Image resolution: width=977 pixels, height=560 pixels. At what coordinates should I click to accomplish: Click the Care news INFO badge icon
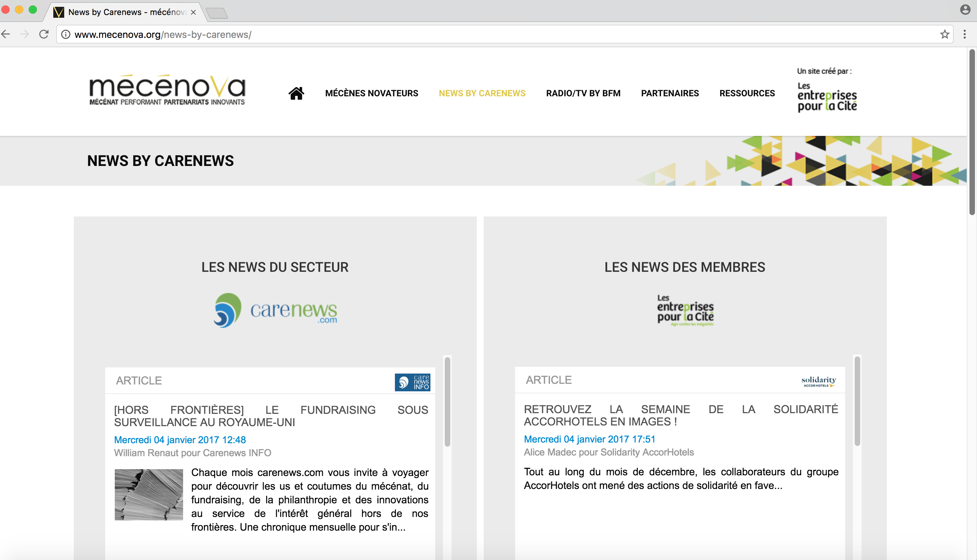coord(413,382)
